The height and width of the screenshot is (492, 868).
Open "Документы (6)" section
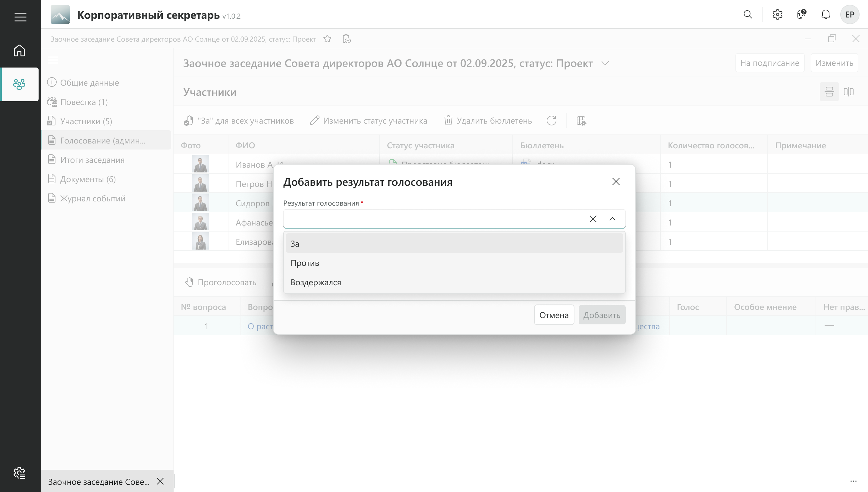point(88,179)
